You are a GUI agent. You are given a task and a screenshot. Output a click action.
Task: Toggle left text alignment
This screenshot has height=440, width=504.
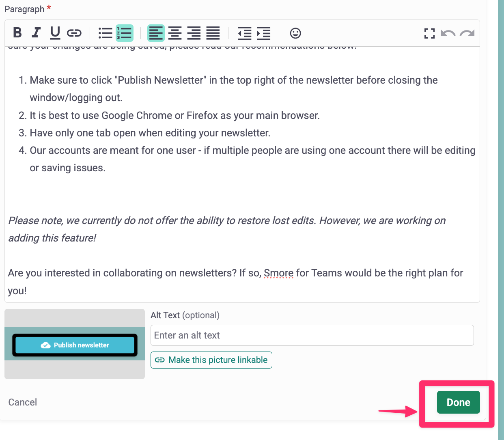tap(156, 33)
